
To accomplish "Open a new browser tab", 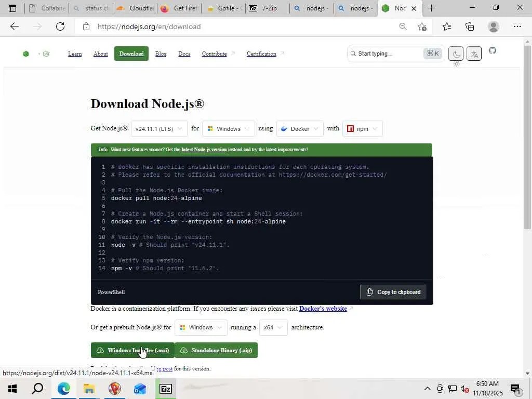I will [431, 8].
